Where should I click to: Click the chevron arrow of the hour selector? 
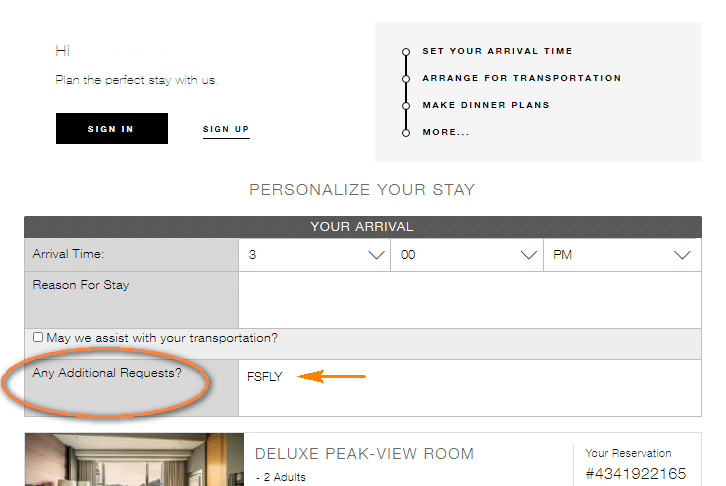click(x=376, y=255)
